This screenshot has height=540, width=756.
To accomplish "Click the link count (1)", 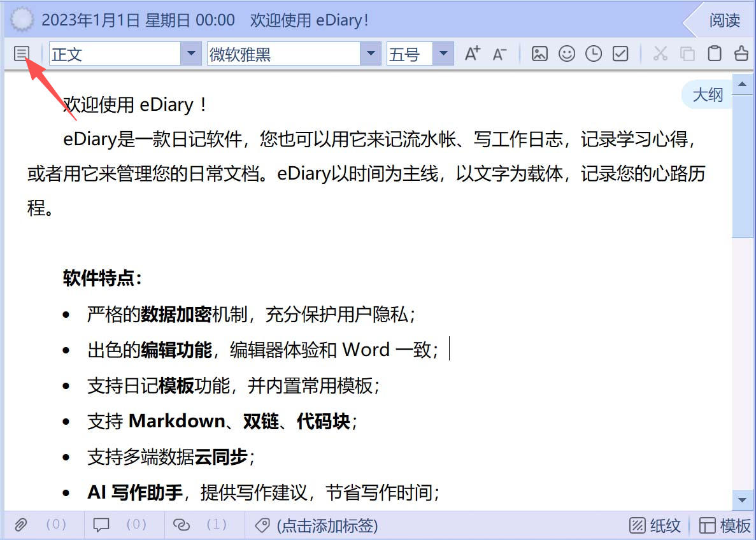I will (x=217, y=525).
